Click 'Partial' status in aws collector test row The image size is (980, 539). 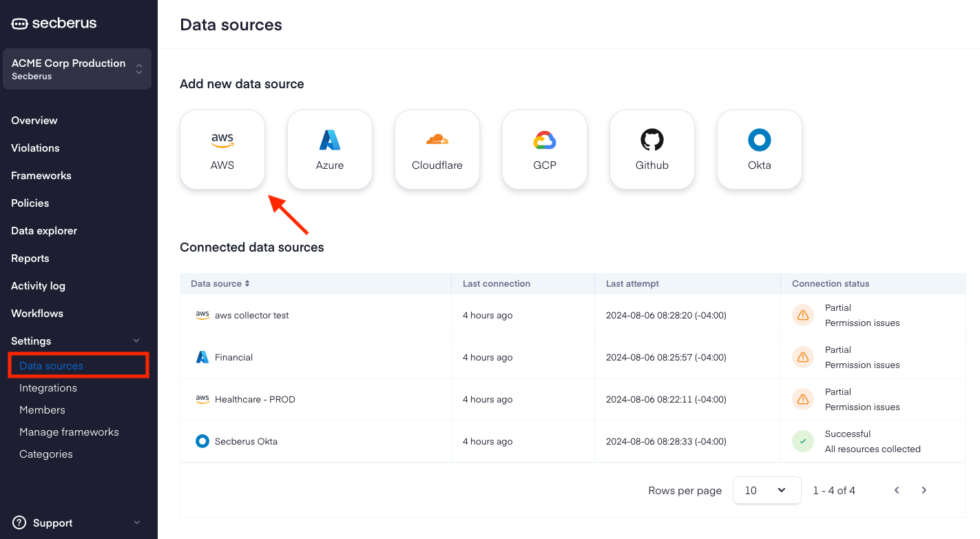click(838, 307)
